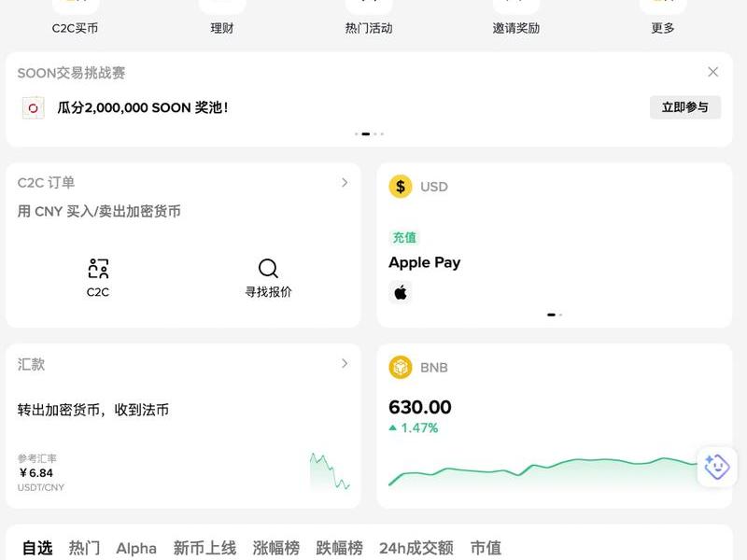Tap 转出加密货币,收到法币 text
The width and height of the screenshot is (747, 560).
93,410
